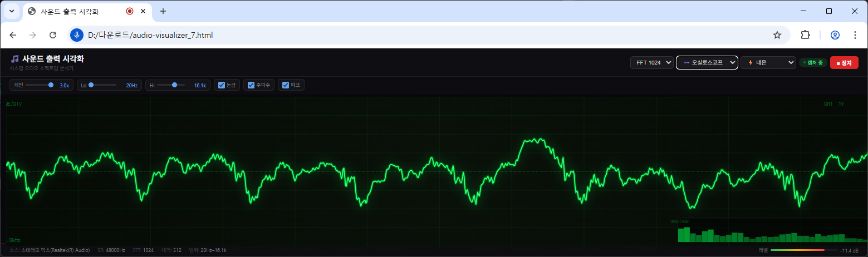Click the tab search chevron icon
The width and height of the screenshot is (868, 257).
pos(11,11)
